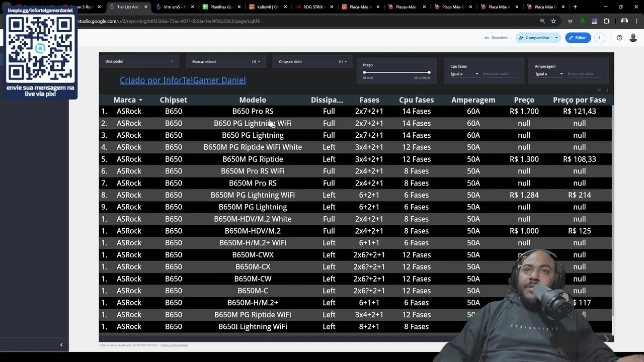Close the 'Tier List Am5' tab
Image resolution: width=644 pixels, height=362 pixels.
click(x=146, y=7)
